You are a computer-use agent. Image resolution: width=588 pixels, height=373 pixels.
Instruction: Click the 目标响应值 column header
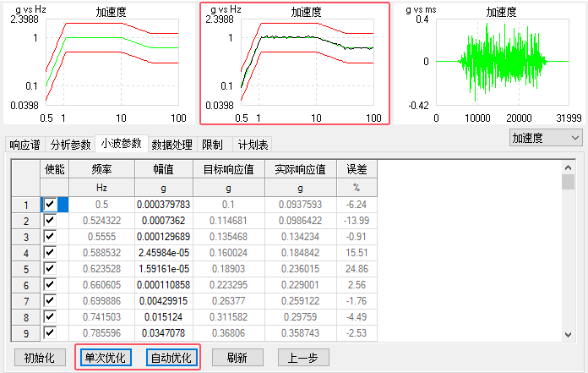point(229,169)
